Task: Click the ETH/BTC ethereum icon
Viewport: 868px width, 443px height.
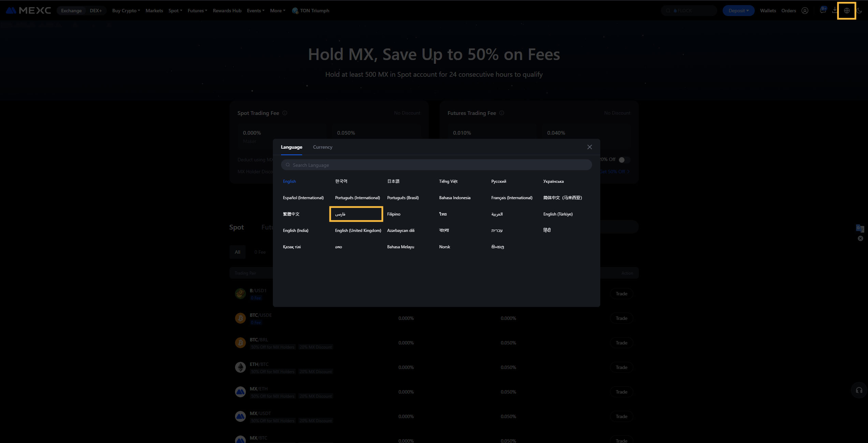Action: [x=240, y=367]
